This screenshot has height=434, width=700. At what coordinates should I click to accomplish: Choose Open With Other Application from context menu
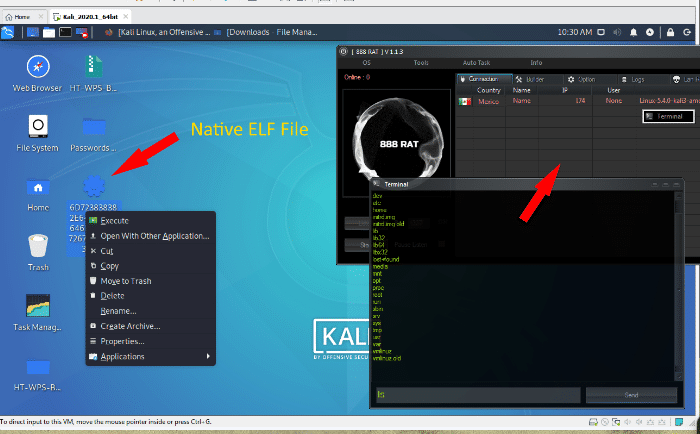pyautogui.click(x=150, y=236)
